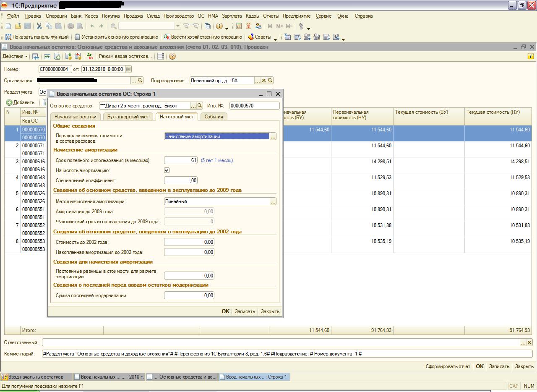Open the Файл menu
537x392 pixels.
point(13,16)
